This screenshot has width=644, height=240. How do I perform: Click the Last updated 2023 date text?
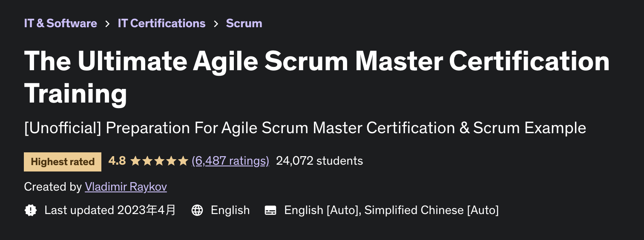110,210
